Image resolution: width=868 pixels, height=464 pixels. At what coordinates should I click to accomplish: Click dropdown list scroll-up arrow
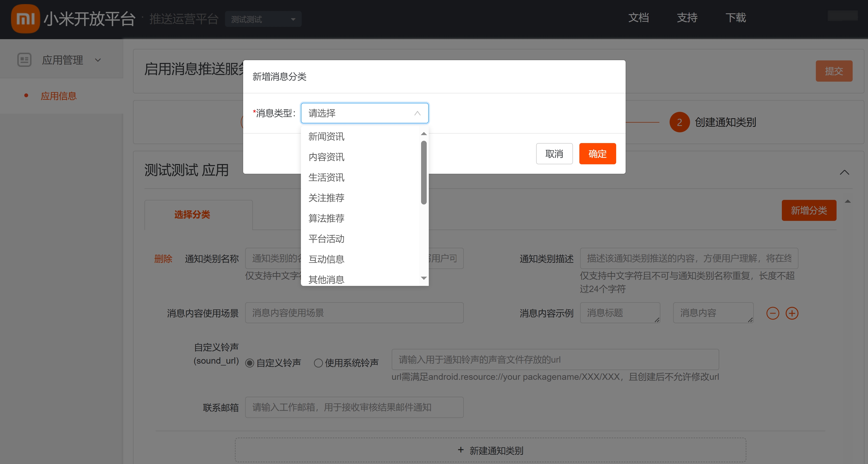tap(424, 134)
